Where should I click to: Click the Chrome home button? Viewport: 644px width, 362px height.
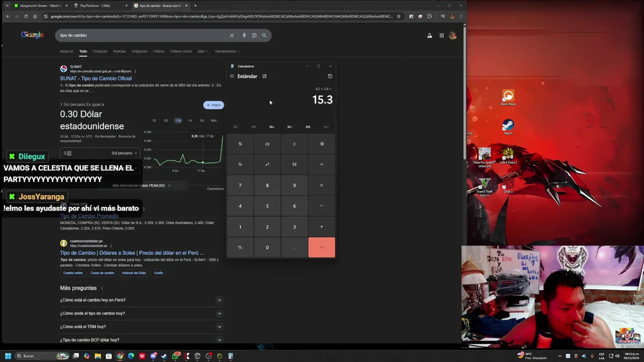tap(35, 16)
